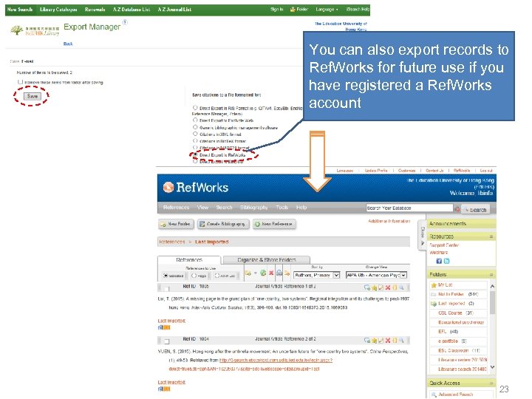Image resolution: width=532 pixels, height=399 pixels.
Task: Open A-Z Database List
Action: pyautogui.click(x=132, y=10)
